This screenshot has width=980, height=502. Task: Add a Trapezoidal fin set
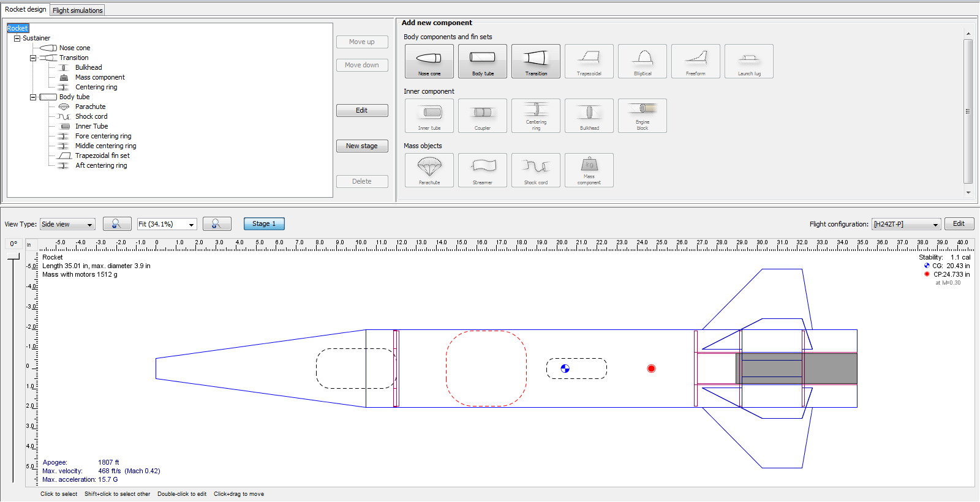pos(589,61)
